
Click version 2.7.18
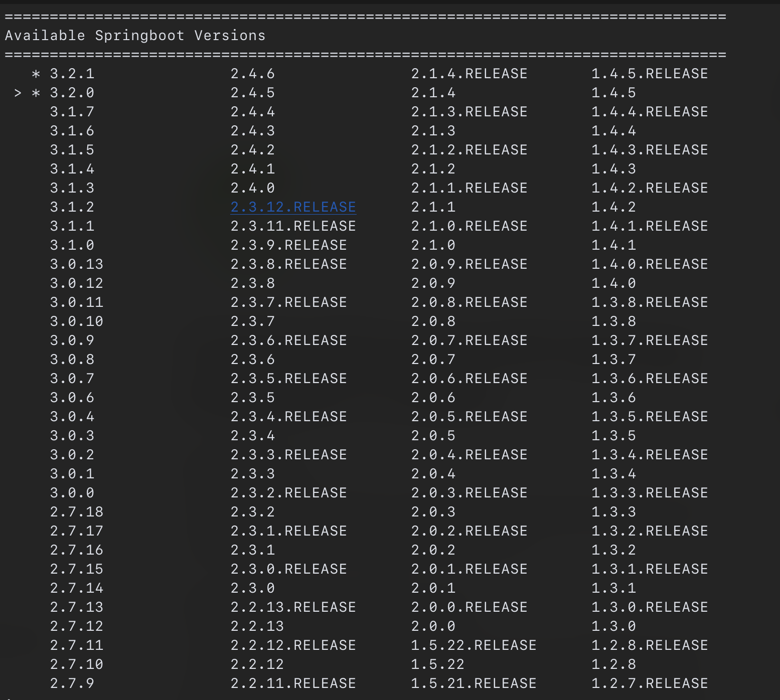(x=77, y=512)
